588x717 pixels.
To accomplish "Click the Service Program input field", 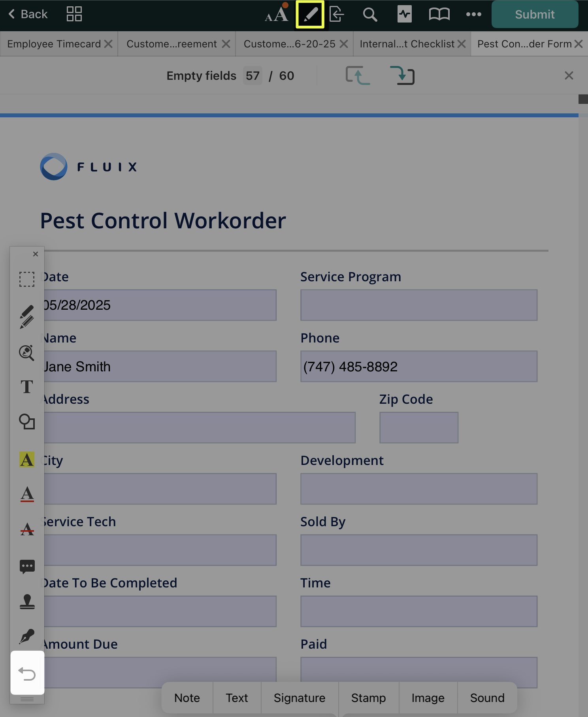I will coord(418,305).
